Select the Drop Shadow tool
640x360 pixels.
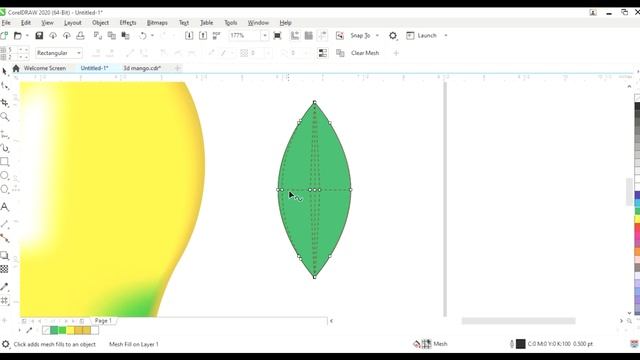[4, 256]
